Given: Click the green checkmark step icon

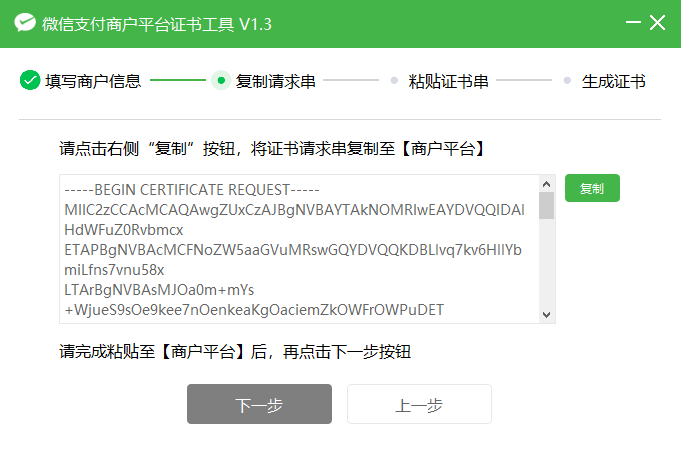Looking at the screenshot, I should click(x=30, y=80).
